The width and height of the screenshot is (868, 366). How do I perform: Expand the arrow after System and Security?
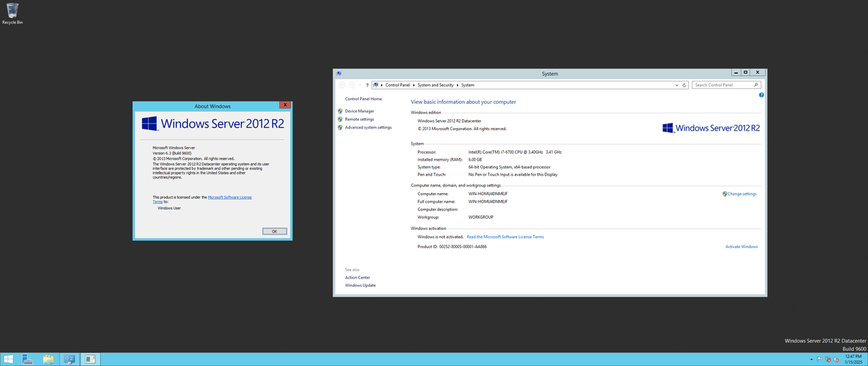point(458,85)
